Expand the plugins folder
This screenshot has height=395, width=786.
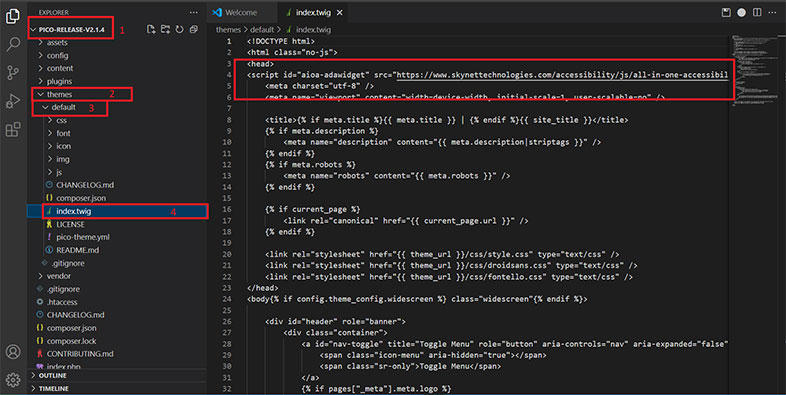pyautogui.click(x=59, y=81)
